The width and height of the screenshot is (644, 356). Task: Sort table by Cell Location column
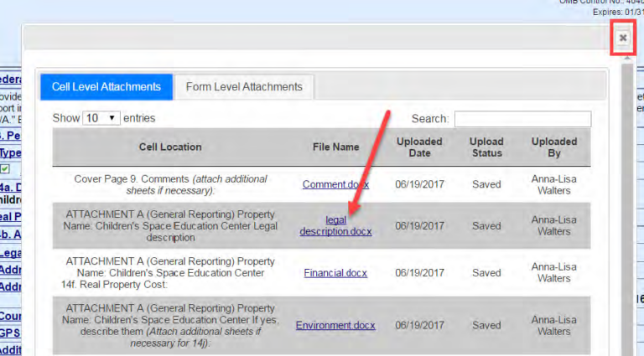coord(170,147)
